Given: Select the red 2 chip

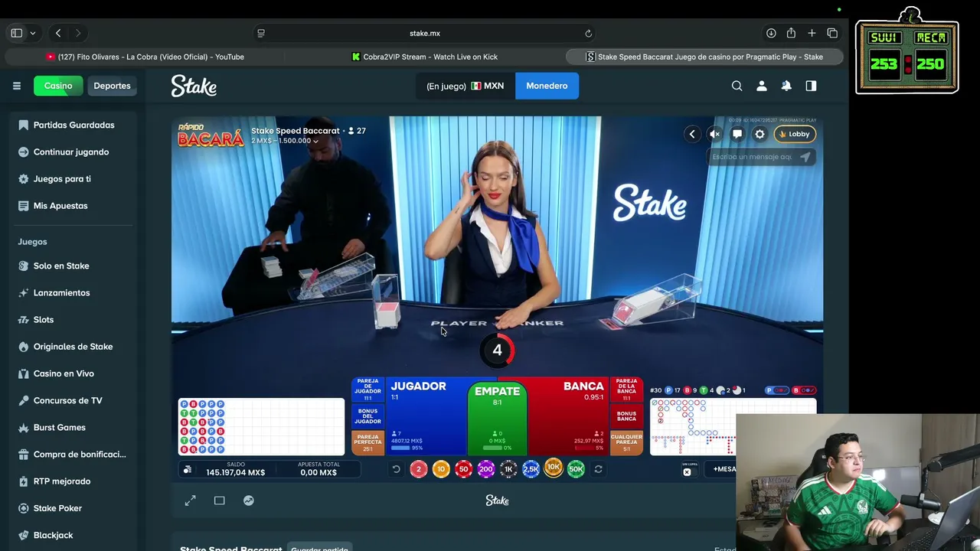Looking at the screenshot, I should coord(418,469).
